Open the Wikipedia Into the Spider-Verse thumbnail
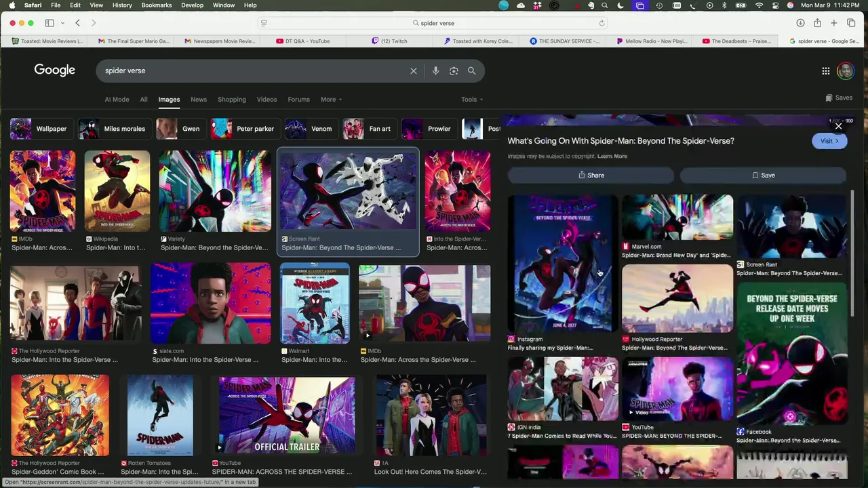Screen dimensions: 868x488 tap(117, 191)
